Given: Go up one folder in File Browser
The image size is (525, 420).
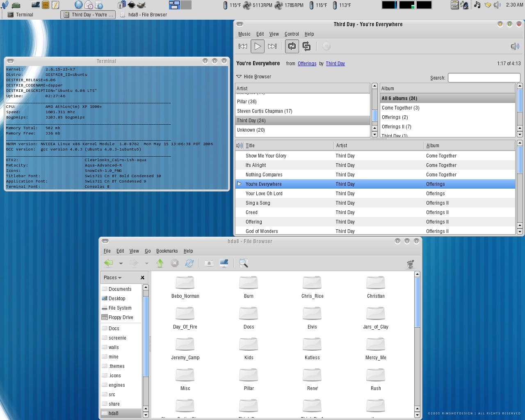Looking at the screenshot, I should (x=160, y=263).
